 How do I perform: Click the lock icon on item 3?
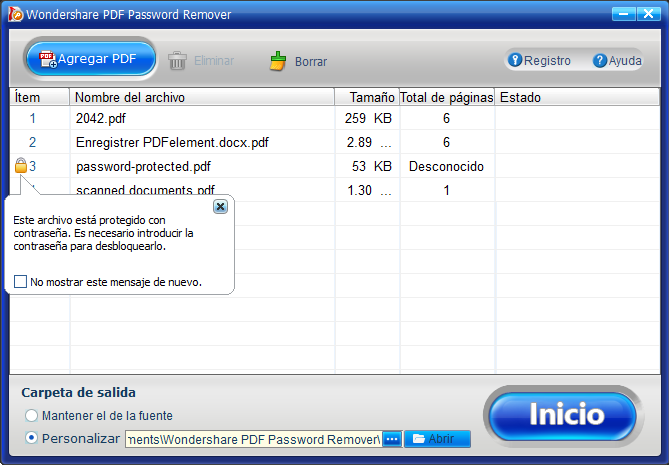(x=20, y=166)
